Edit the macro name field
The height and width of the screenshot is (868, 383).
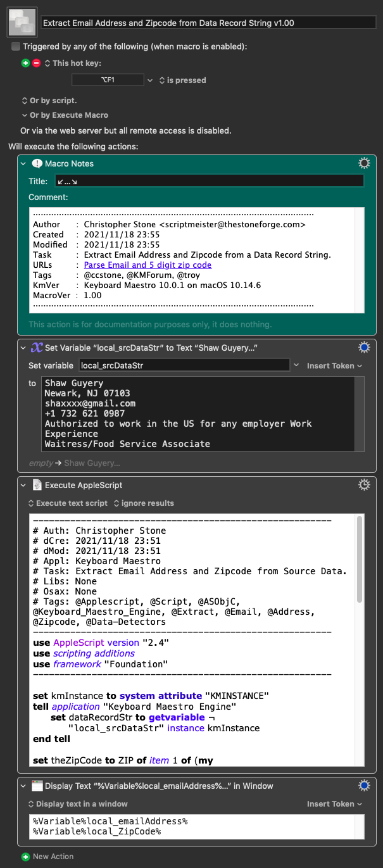(x=208, y=22)
